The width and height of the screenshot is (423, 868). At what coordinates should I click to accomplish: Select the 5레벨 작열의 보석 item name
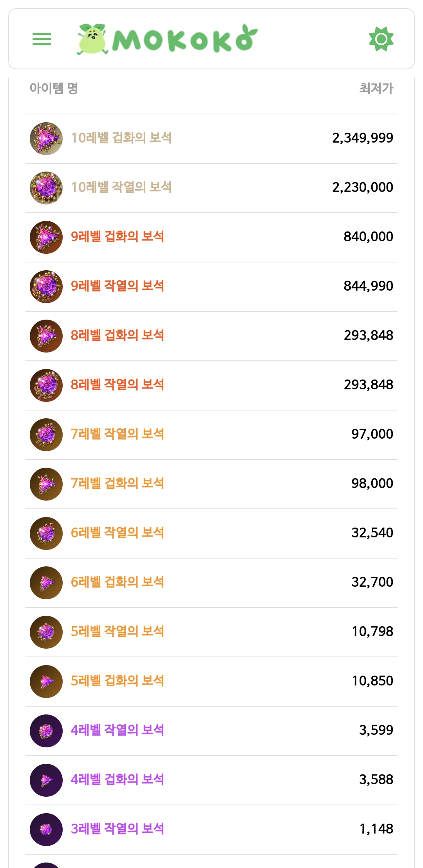117,631
